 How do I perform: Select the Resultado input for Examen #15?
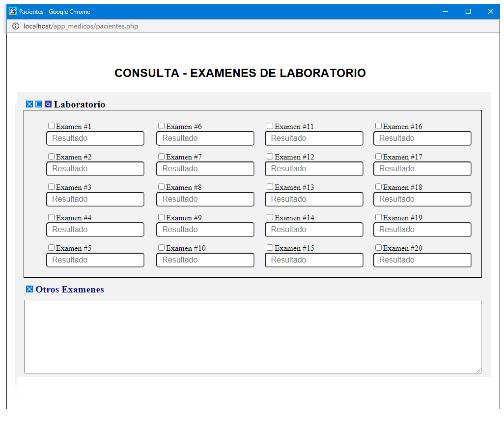(x=314, y=260)
